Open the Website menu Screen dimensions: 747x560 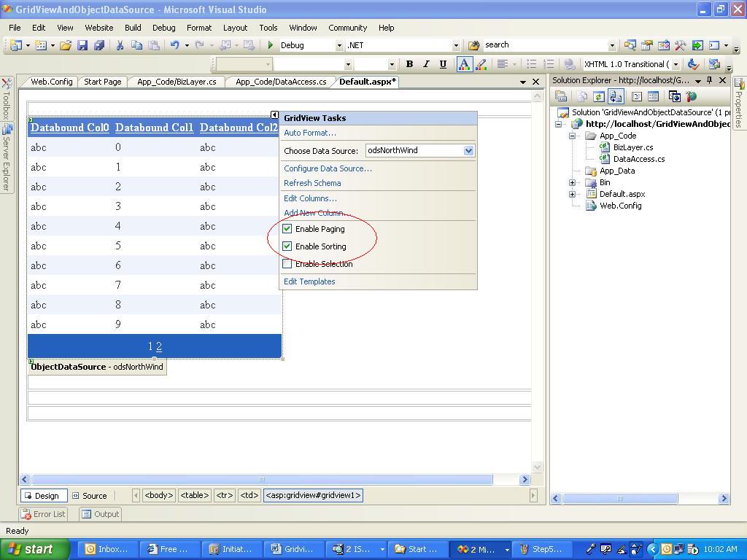pyautogui.click(x=99, y=28)
